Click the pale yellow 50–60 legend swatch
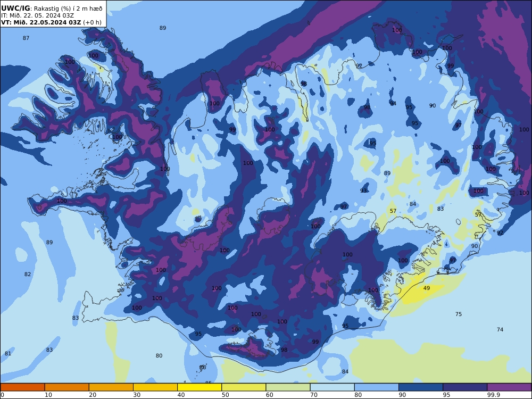 (244, 387)
